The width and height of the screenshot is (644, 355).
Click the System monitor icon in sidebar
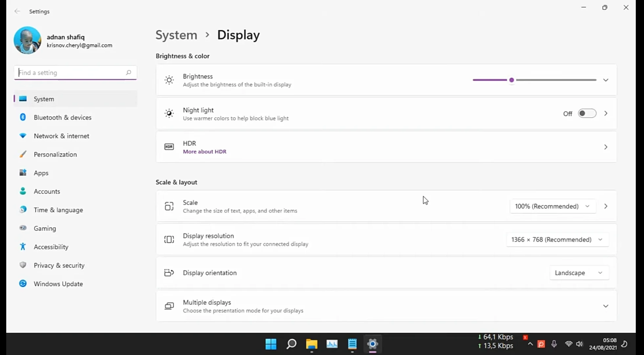pyautogui.click(x=23, y=99)
